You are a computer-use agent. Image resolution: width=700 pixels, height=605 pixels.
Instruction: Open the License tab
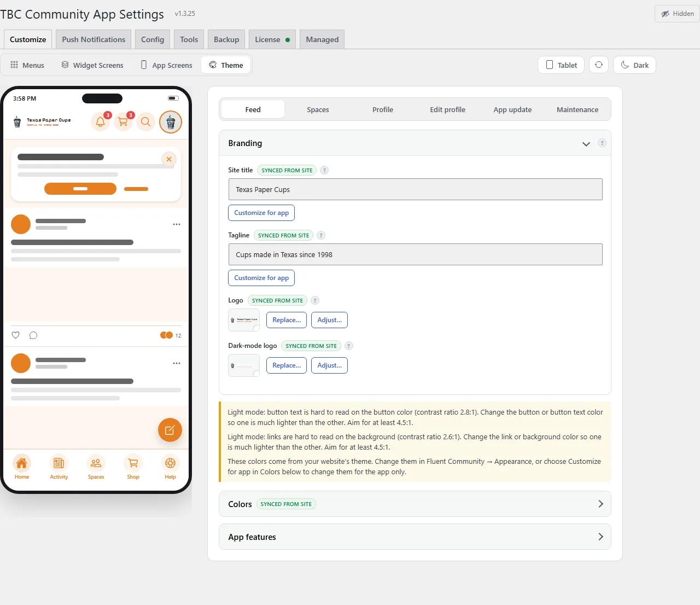click(x=272, y=39)
